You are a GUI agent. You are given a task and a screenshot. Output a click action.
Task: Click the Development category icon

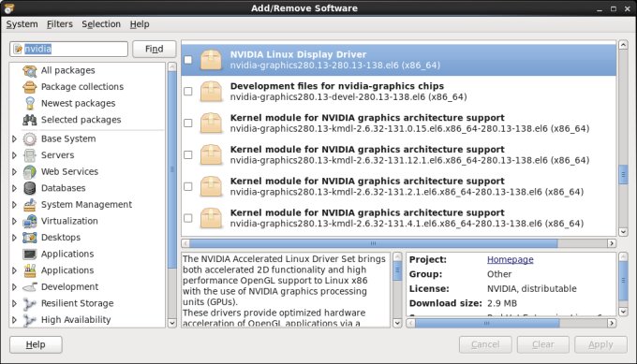pyautogui.click(x=30, y=287)
